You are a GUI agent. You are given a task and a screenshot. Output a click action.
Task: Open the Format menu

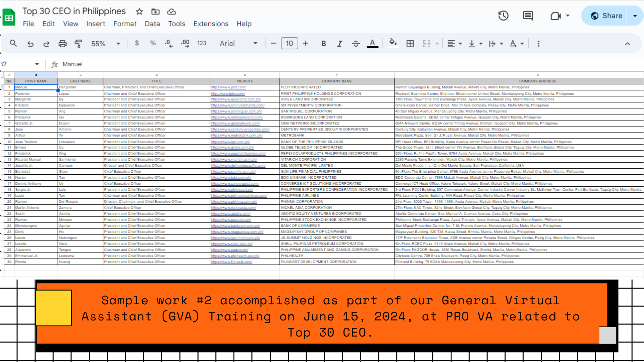(125, 24)
